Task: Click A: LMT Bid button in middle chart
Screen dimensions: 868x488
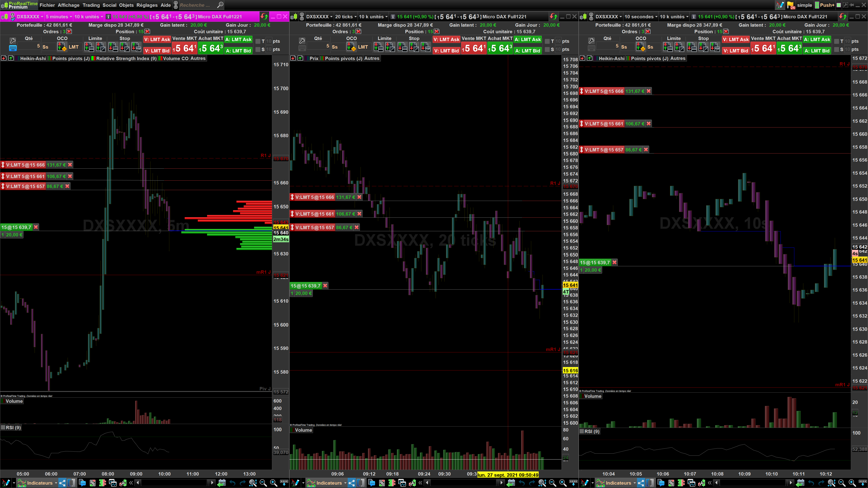Action: pos(528,51)
